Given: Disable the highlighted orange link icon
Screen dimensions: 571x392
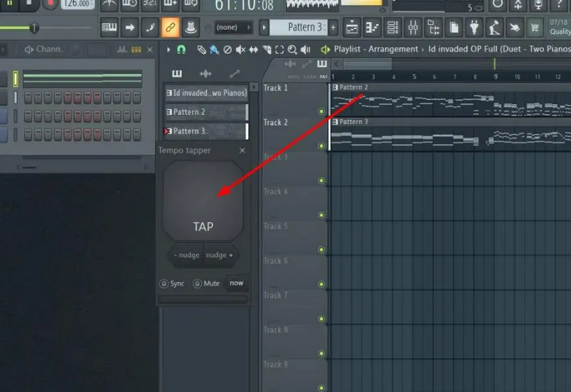Looking at the screenshot, I should [170, 28].
